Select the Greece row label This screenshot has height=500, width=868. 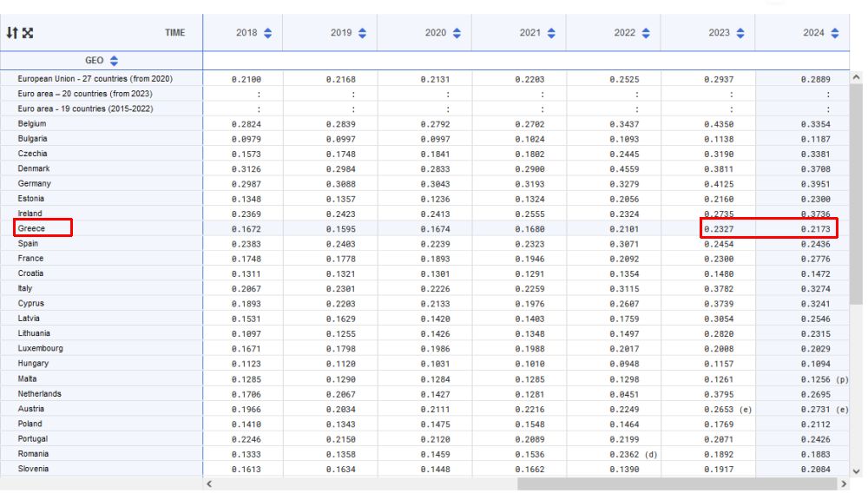31,228
